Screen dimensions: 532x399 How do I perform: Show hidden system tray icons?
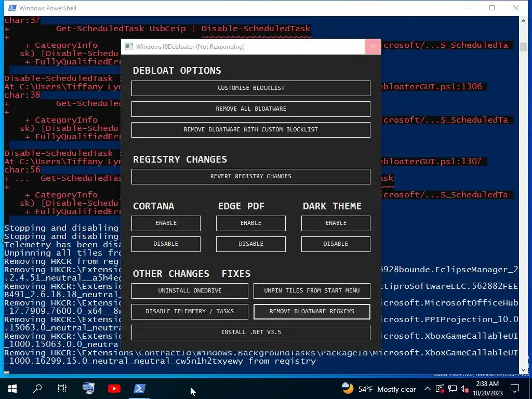click(428, 389)
